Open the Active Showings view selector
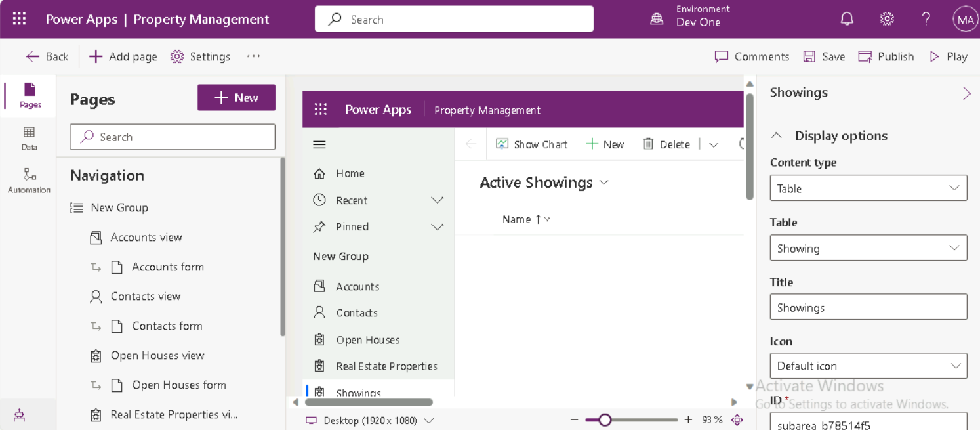980x430 pixels. point(544,183)
